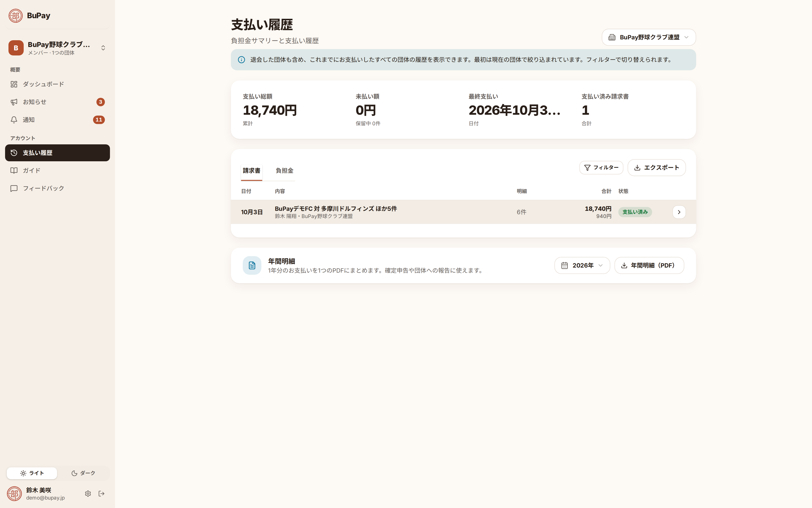Open 支払い履歴 in the sidebar
Viewport: 812px width, 508px height.
click(x=57, y=153)
